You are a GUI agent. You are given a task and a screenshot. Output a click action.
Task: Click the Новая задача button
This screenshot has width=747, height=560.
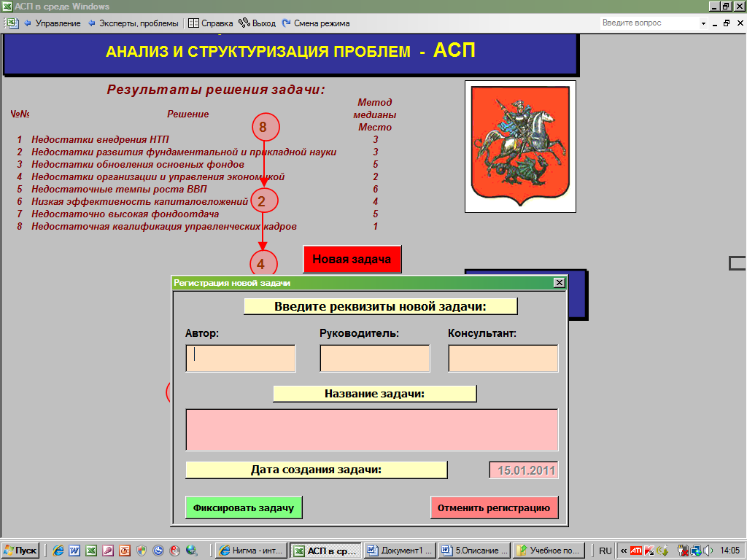tap(352, 259)
